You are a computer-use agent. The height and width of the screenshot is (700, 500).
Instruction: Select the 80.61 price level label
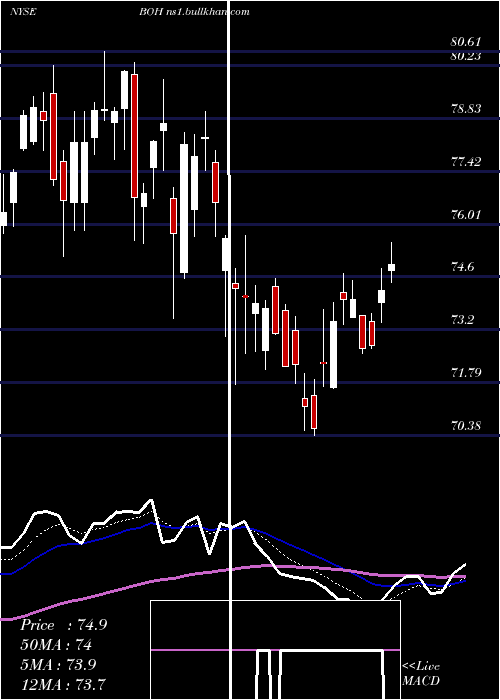(466, 42)
